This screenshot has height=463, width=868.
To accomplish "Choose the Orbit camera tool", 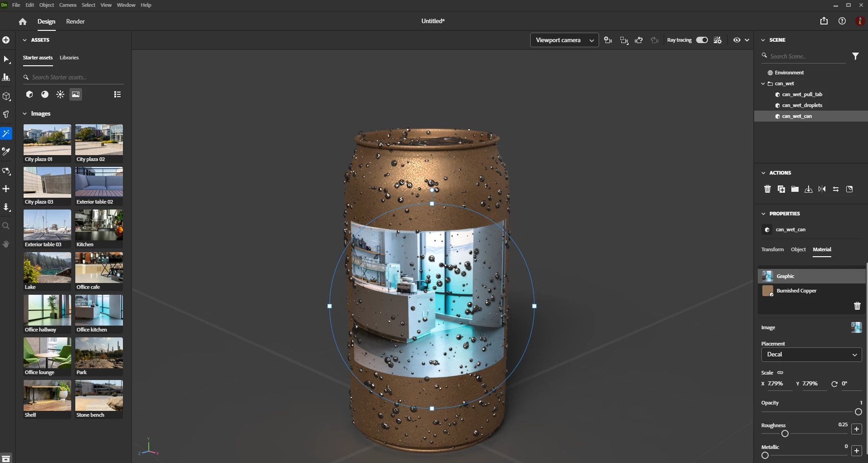I will (6, 171).
